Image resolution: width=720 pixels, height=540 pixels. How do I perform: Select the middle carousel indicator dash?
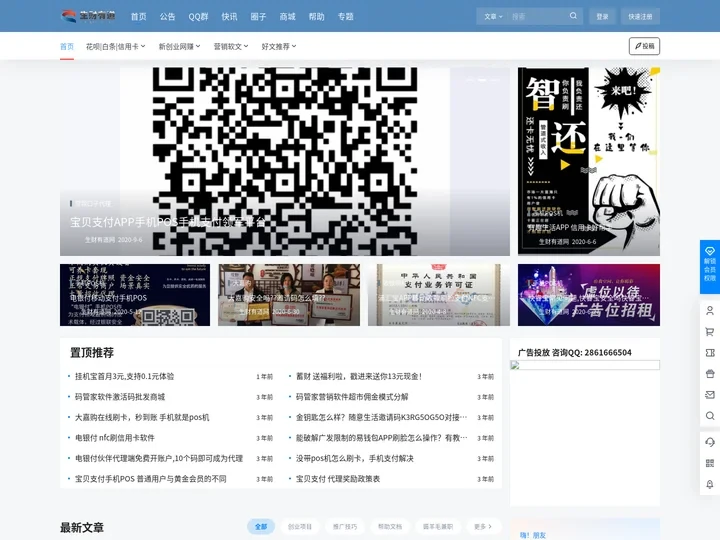click(482, 80)
